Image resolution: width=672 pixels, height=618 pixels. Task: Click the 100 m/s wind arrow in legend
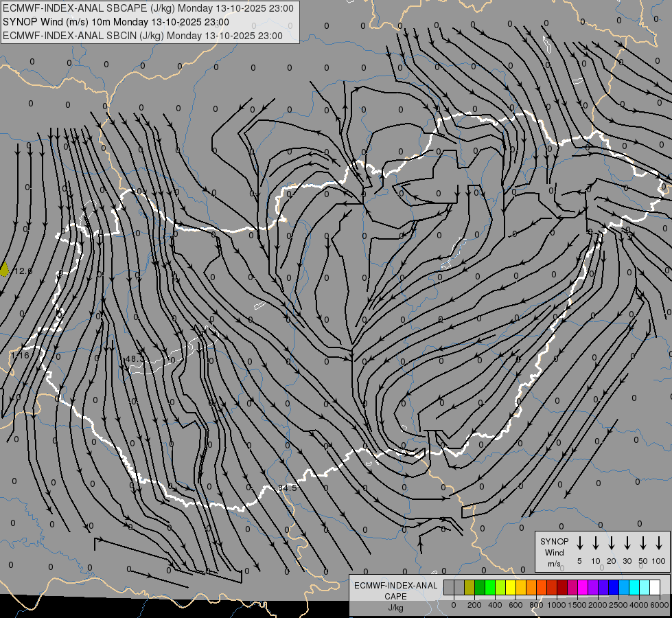click(659, 543)
